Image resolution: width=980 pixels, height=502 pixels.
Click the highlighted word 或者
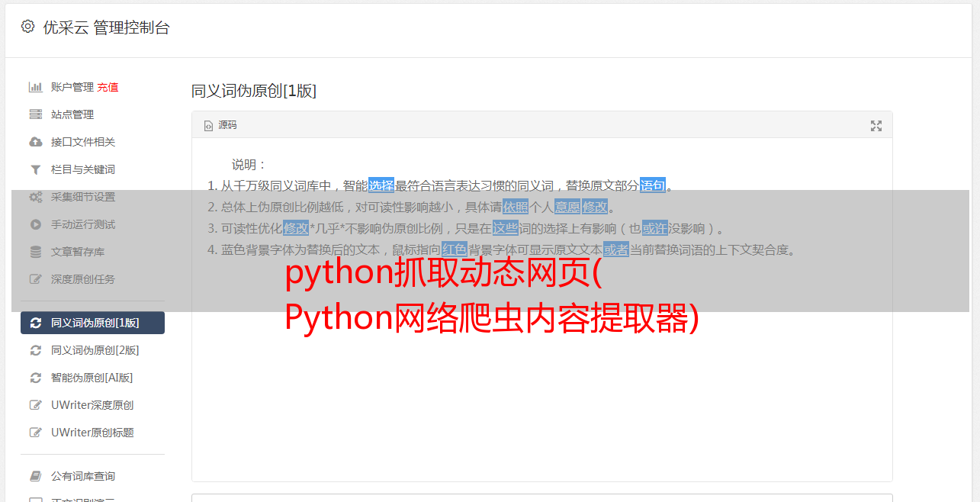point(616,249)
